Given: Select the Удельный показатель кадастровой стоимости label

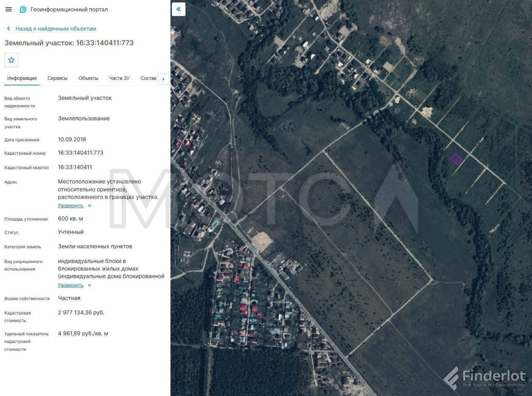Looking at the screenshot, I should click(26, 342).
